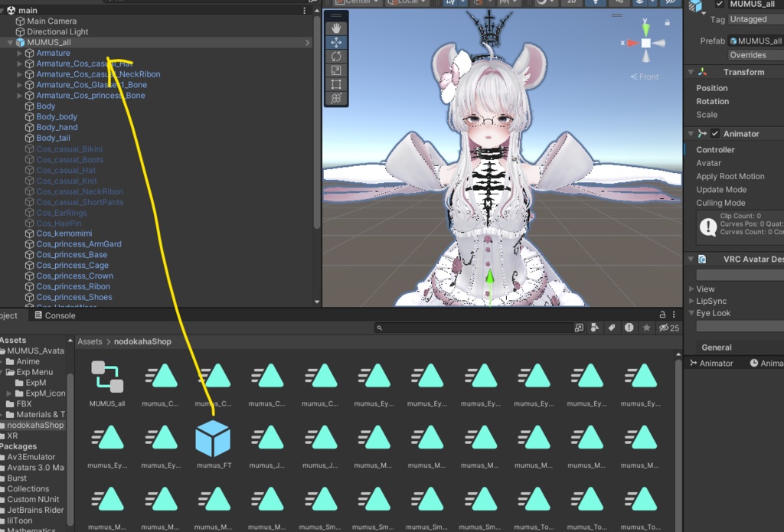Disable the Animator component checkbox
The height and width of the screenshot is (532, 784).
pos(715,134)
